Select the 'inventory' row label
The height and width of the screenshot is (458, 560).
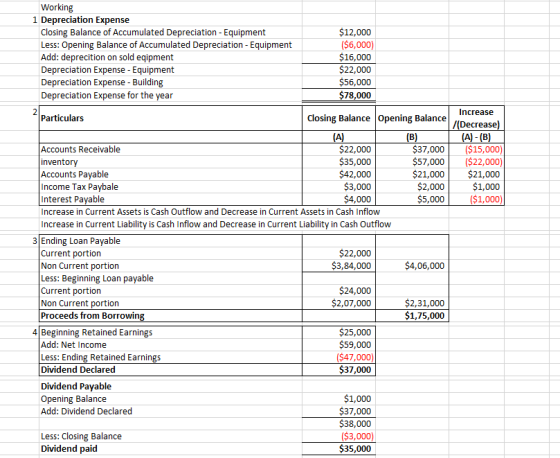click(59, 162)
